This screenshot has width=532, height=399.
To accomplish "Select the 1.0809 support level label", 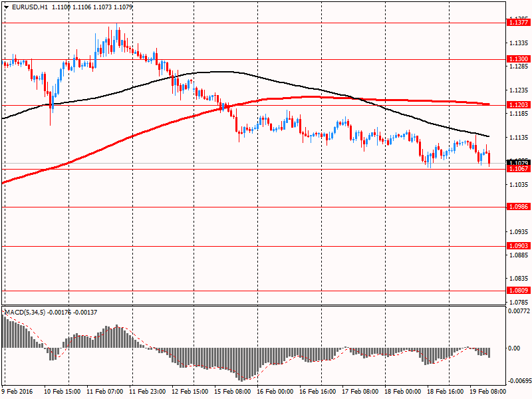I will (x=518, y=291).
